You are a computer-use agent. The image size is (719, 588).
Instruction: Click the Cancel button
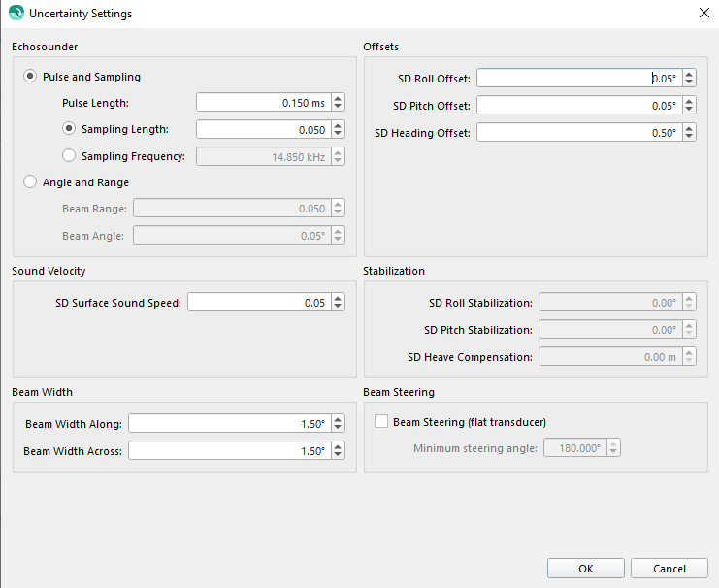[x=670, y=569]
